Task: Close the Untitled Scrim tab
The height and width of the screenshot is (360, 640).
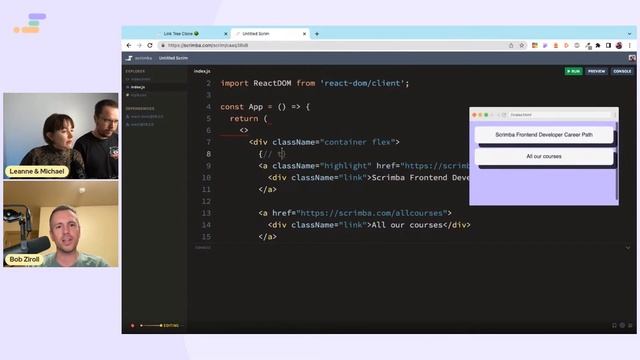Action: tap(304, 34)
